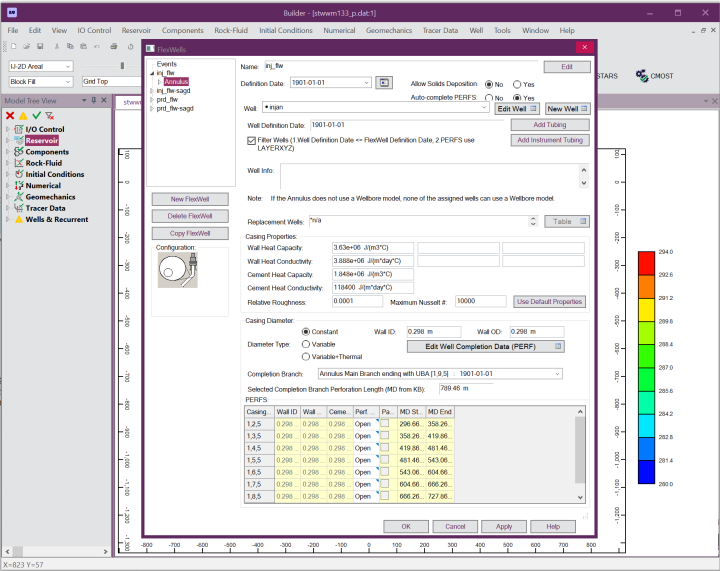Viewport: 720px width, 571px height.
Task: Open the Well injan dropdown
Action: (484, 107)
